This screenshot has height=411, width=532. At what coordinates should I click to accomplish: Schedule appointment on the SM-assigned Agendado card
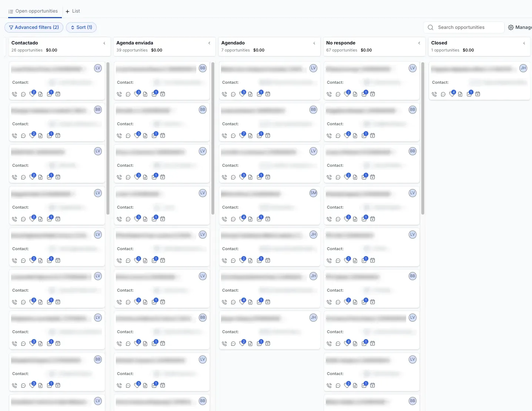coord(268,219)
